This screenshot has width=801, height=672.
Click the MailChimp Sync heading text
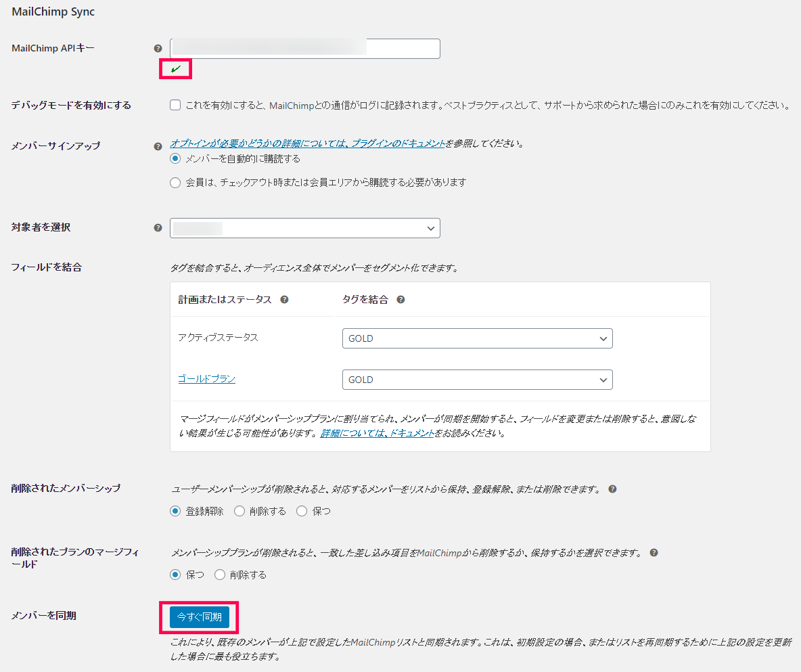[x=53, y=12]
